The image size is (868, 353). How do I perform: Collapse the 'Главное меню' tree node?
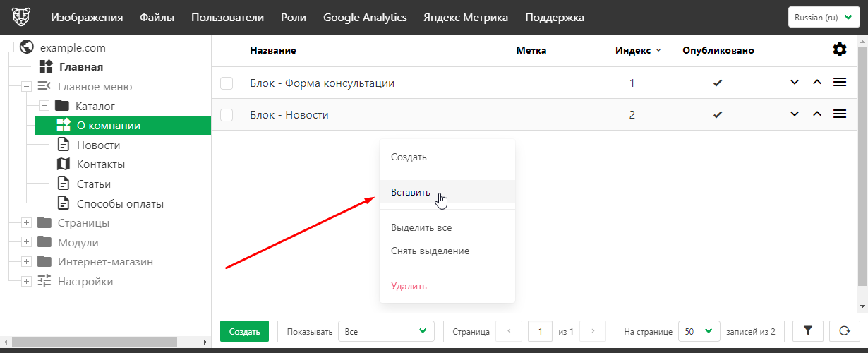coord(26,87)
